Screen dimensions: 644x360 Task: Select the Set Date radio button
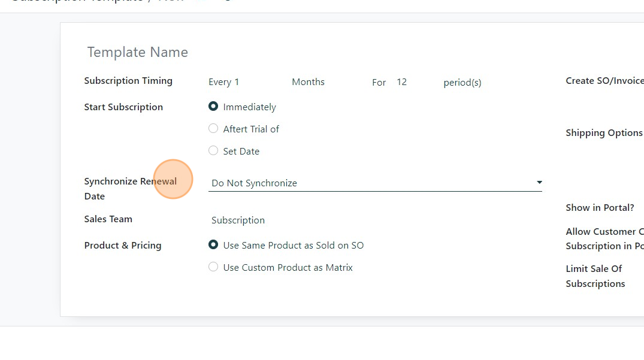[213, 151]
